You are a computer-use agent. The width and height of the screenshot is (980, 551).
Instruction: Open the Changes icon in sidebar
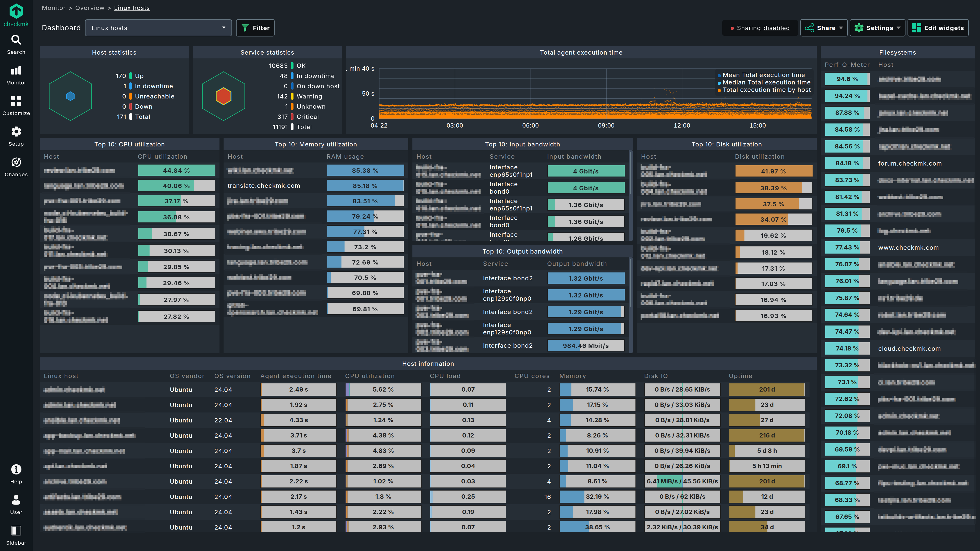[x=16, y=162]
